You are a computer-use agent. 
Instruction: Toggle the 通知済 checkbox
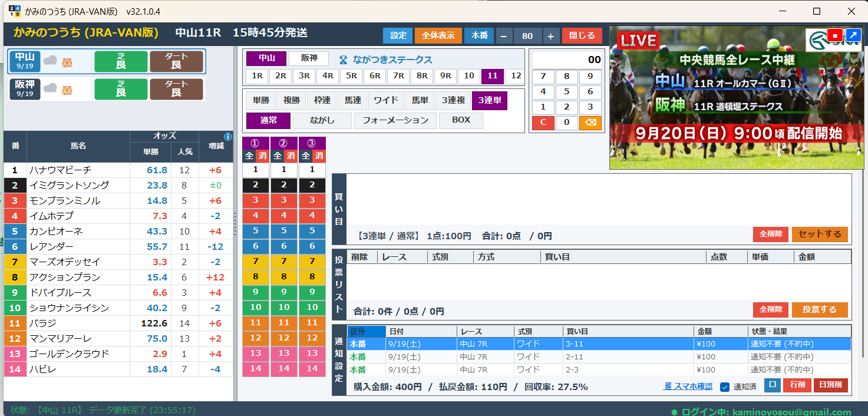tap(725, 387)
